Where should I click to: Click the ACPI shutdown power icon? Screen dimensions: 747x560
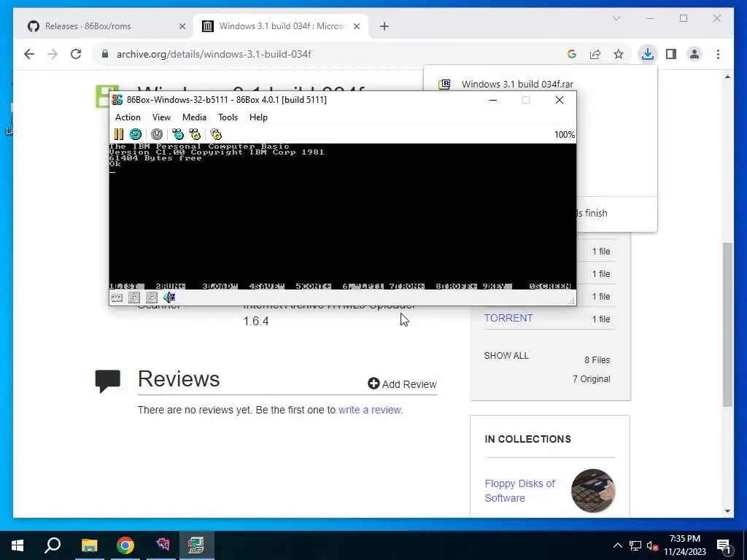157,134
